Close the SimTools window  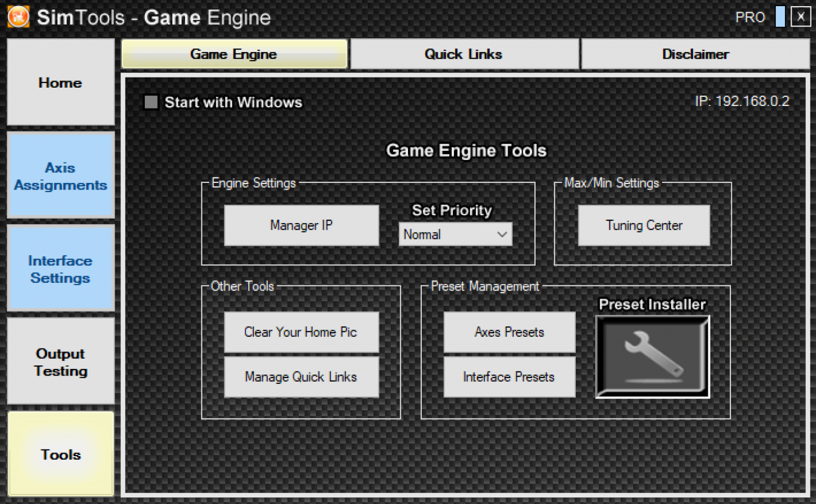(801, 16)
